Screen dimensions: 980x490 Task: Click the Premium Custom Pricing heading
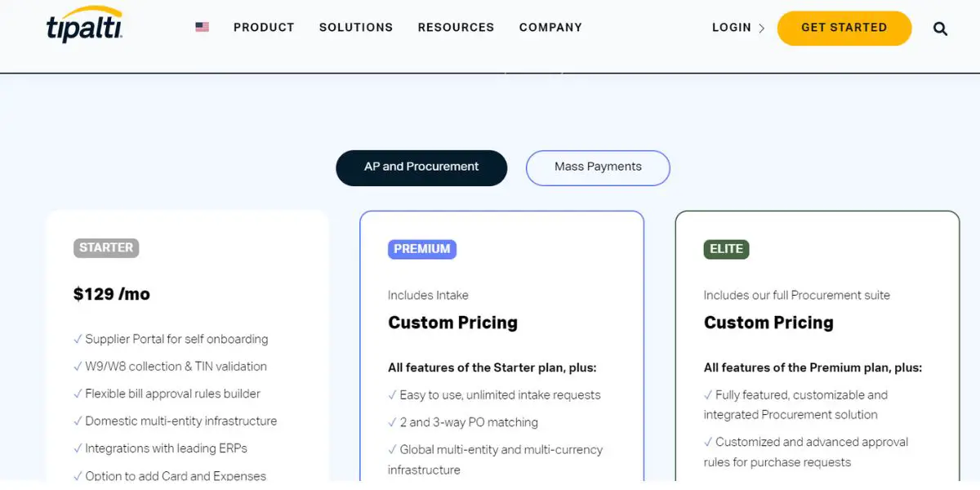click(x=453, y=323)
